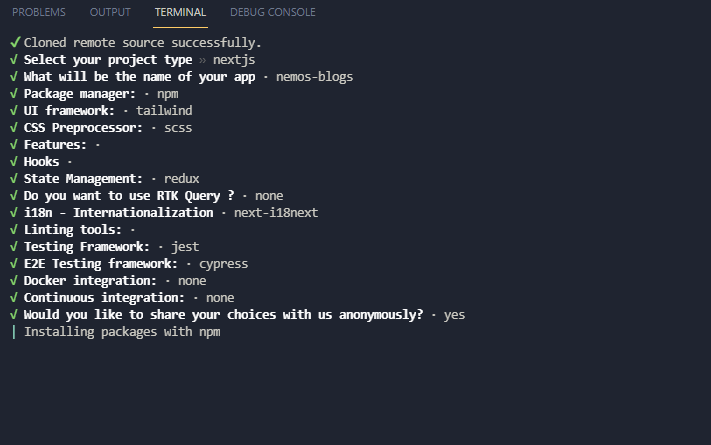Select the TERMINAL tab
Screen dimensions: 711x445
pyautogui.click(x=181, y=13)
